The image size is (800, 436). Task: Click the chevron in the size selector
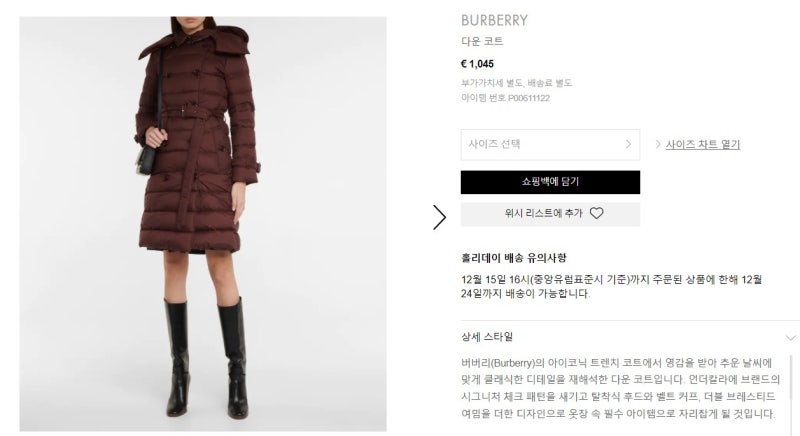628,144
